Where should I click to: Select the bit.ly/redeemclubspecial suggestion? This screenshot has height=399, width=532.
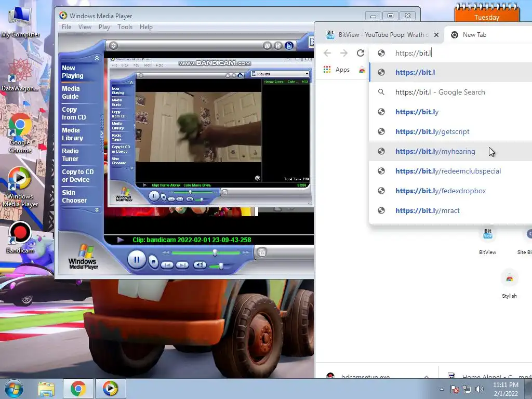tap(450, 171)
